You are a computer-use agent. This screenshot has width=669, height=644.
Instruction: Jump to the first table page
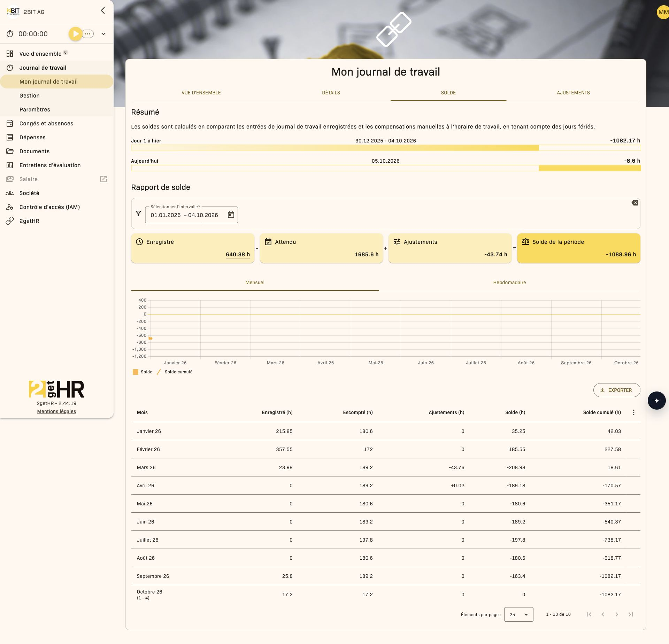tap(589, 614)
